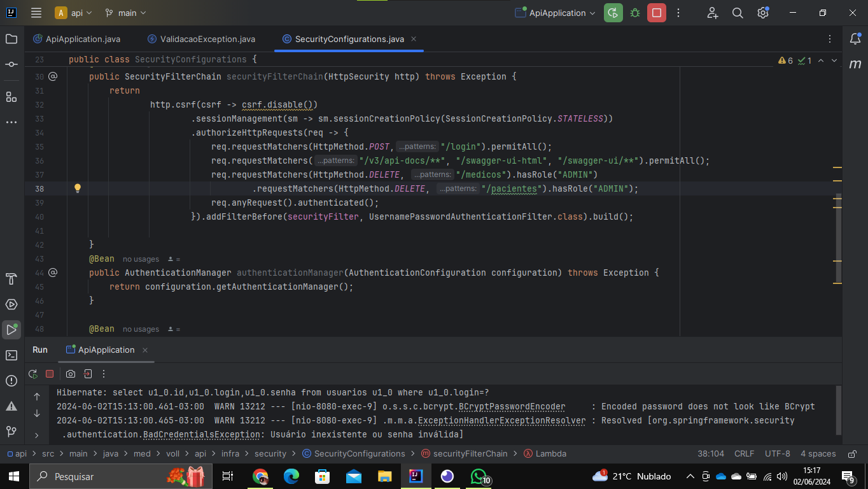The height and width of the screenshot is (489, 868).
Task: Open UTF-8 encoding selector
Action: (x=777, y=454)
